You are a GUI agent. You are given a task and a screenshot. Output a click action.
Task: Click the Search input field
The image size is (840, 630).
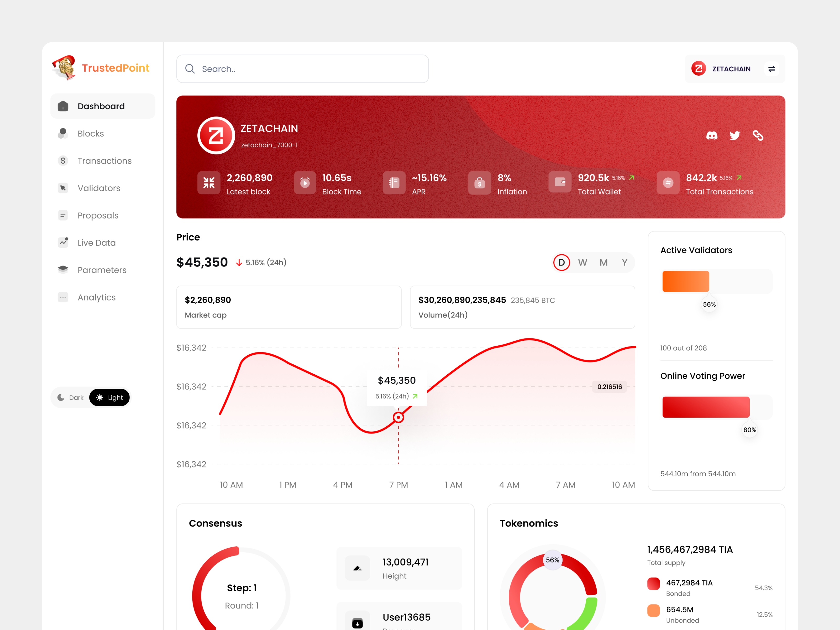[x=302, y=69]
